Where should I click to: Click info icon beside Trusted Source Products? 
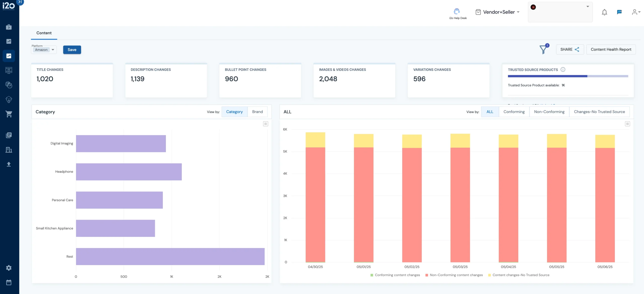coord(563,70)
